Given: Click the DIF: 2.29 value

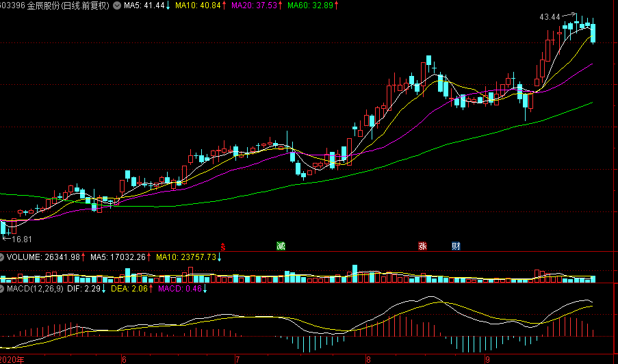Looking at the screenshot, I should [x=83, y=289].
